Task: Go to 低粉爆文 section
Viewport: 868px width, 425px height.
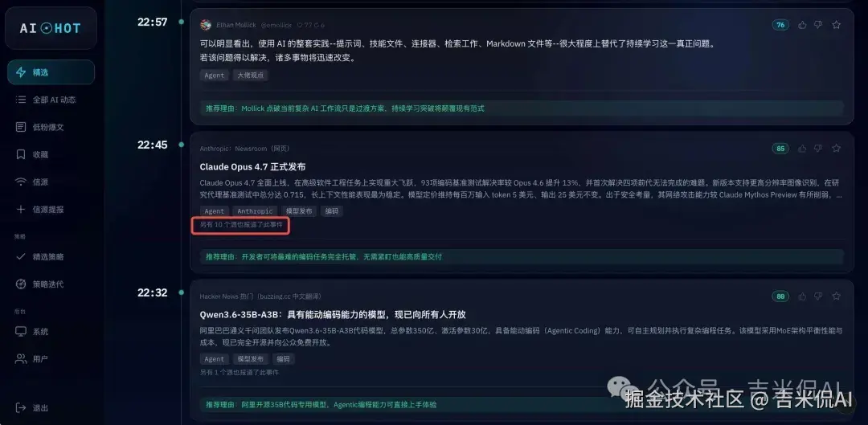Action: click(x=51, y=127)
